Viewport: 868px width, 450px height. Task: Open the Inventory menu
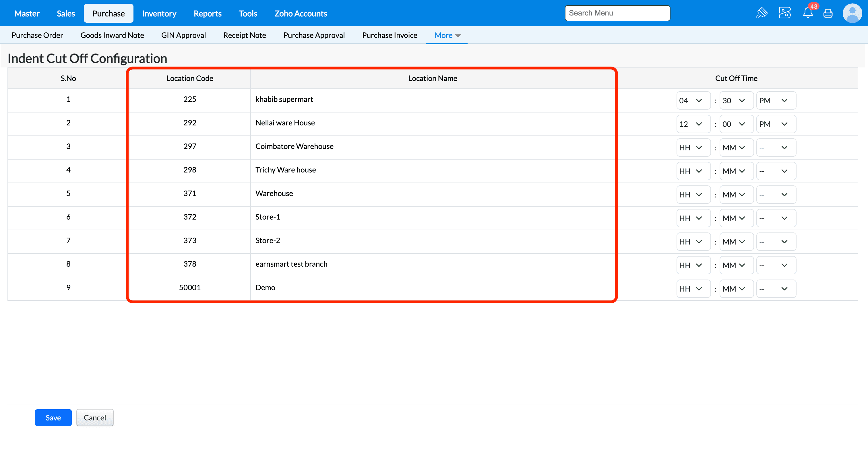click(159, 13)
